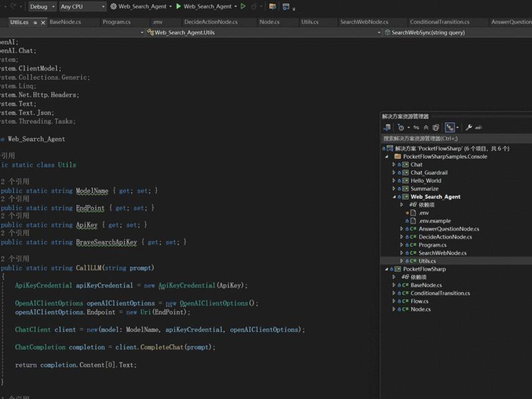Open the Any CPU platform dropdown

coord(82,7)
